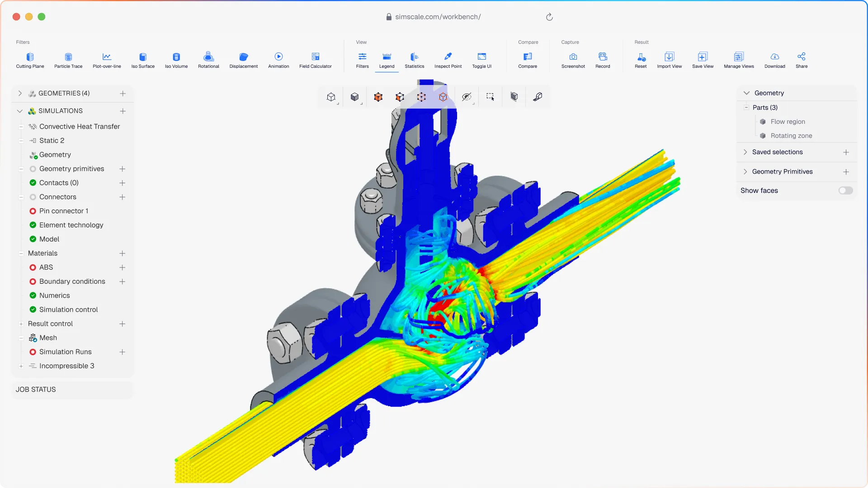Open the Geometry tree item
Viewport: 868px width, 488px height.
(x=55, y=155)
